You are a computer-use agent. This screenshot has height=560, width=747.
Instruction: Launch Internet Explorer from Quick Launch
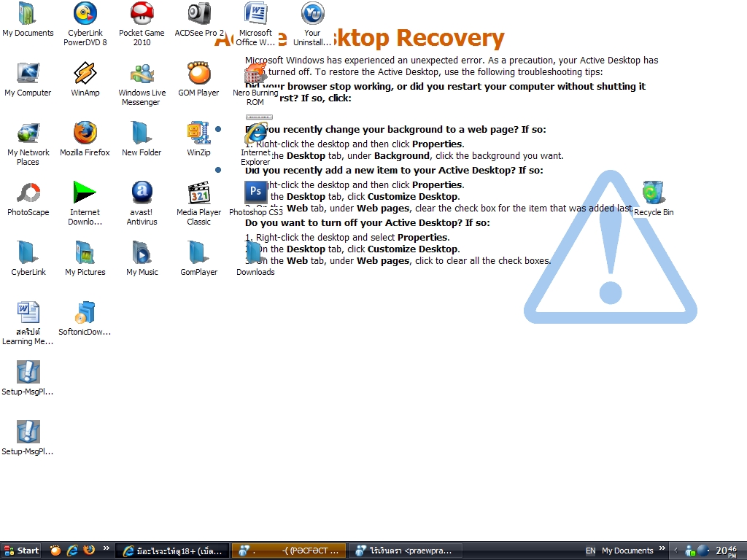pyautogui.click(x=72, y=551)
